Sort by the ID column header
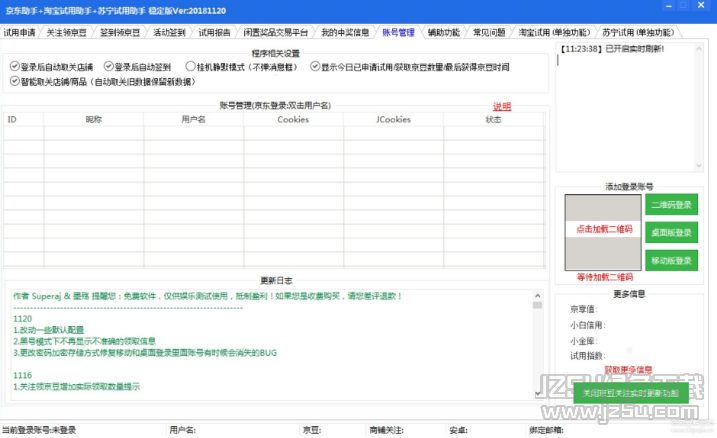717x438 pixels. coord(23,119)
